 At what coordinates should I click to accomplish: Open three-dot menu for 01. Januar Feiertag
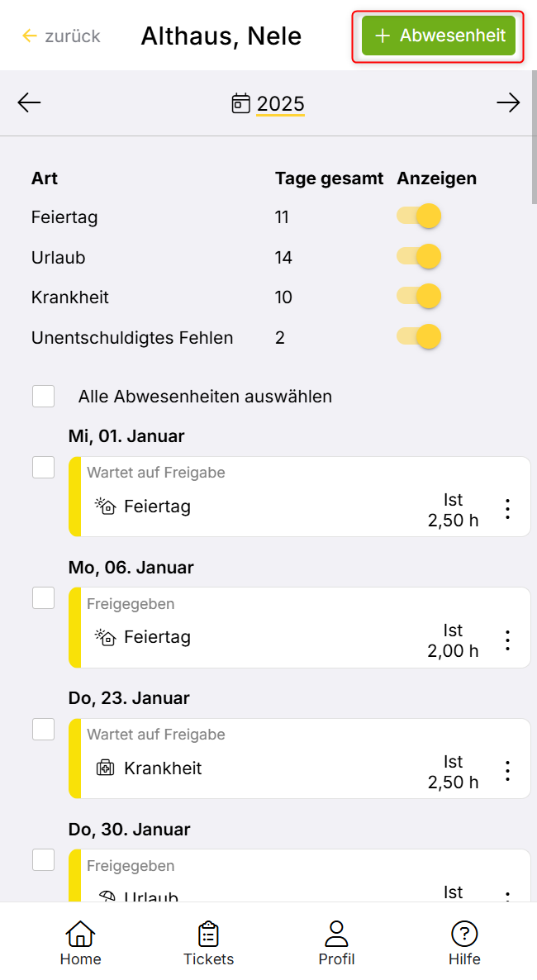(x=507, y=509)
